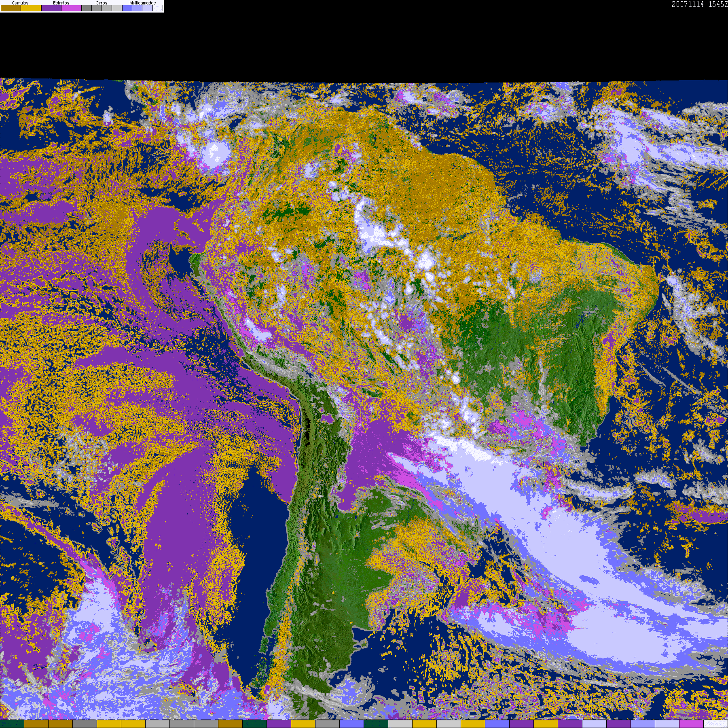728x728 pixels.
Task: Click the Cúmulos legend label
Action: click(x=20, y=3)
